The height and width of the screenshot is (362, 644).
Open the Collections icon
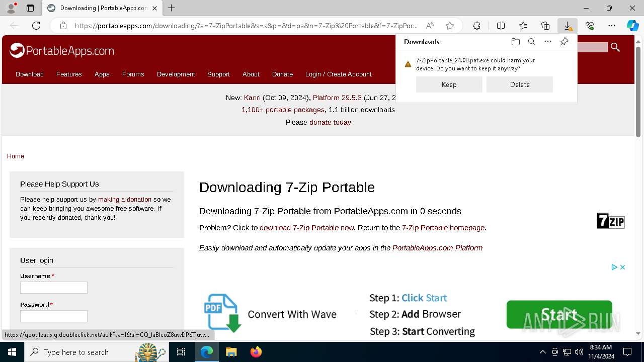click(x=545, y=26)
